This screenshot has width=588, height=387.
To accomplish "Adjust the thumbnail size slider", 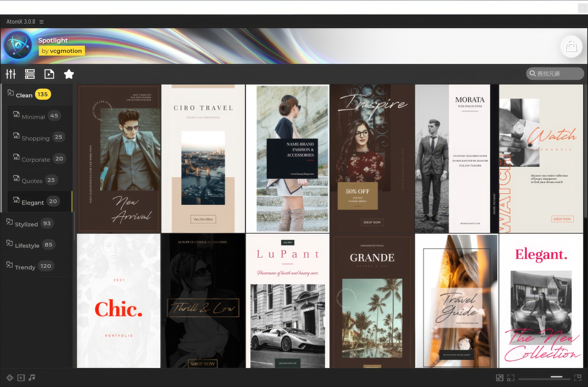I will click(x=544, y=378).
